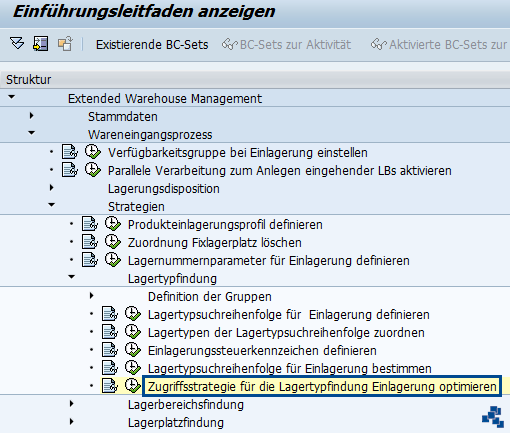Select the Wareneingangsprozess tree entry
Image resolution: width=510 pixels, height=433 pixels.
(150, 135)
